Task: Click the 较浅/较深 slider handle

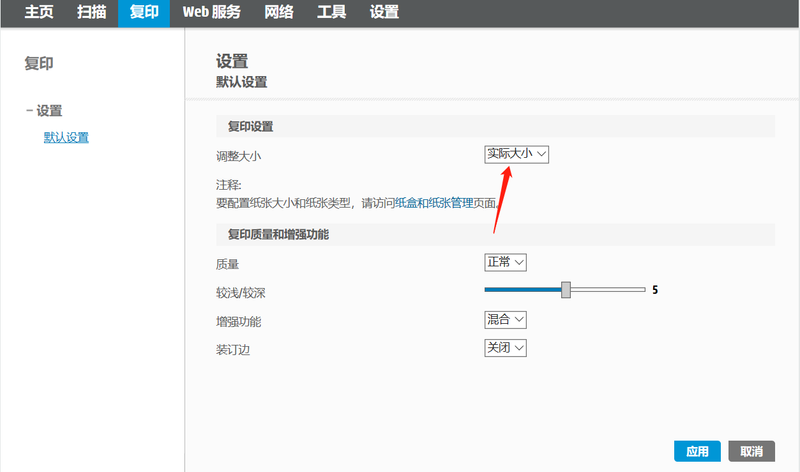Action: [566, 290]
